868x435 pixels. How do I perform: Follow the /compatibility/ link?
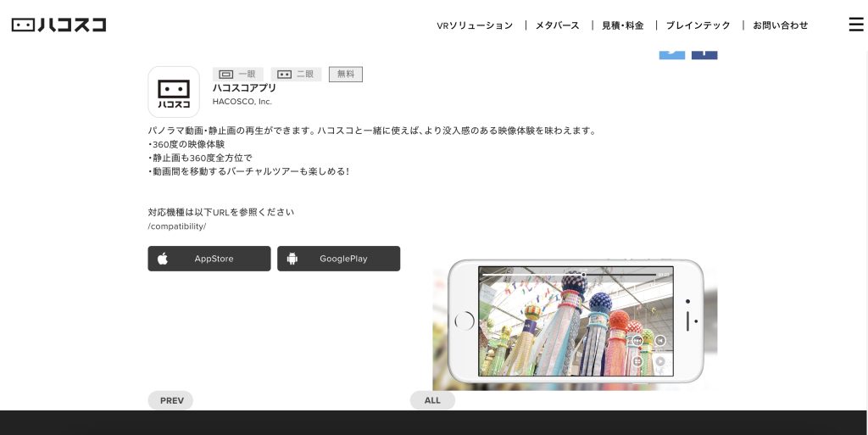pos(177,226)
